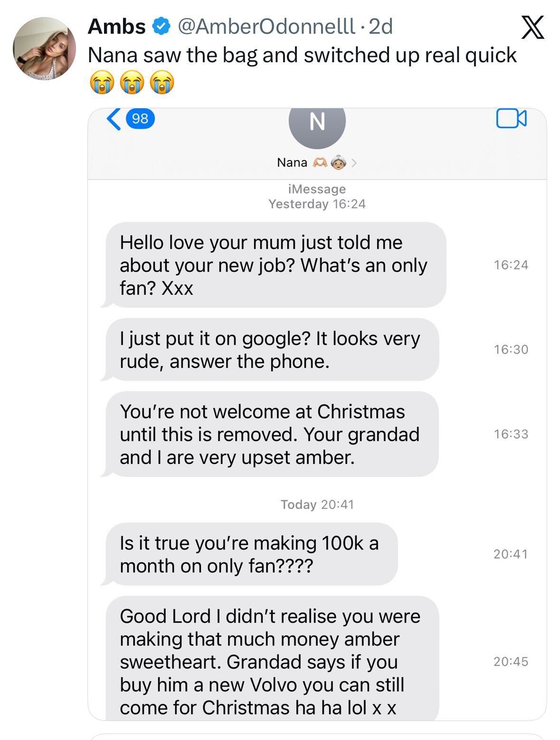Select the 'What's an only fan?' message
Viewport: 560px width, 740px height.
(275, 265)
